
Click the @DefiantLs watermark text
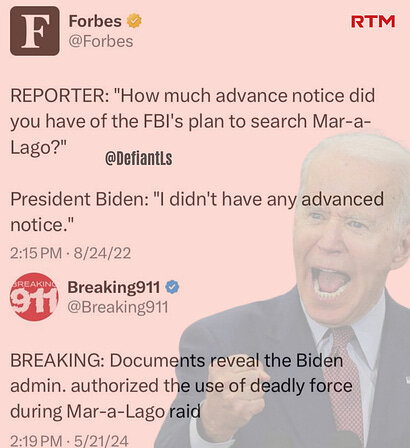[x=139, y=158]
